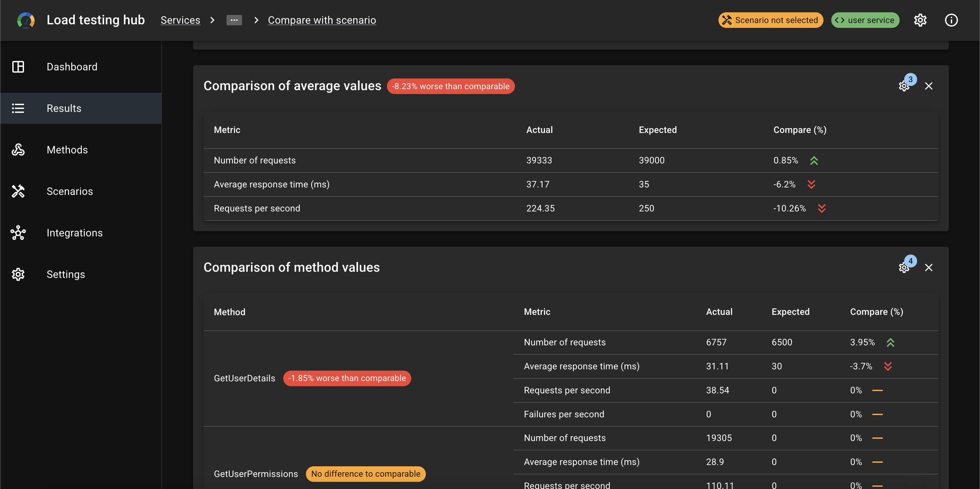The height and width of the screenshot is (489, 980).
Task: Open Settings in the sidebar
Action: point(81,274)
